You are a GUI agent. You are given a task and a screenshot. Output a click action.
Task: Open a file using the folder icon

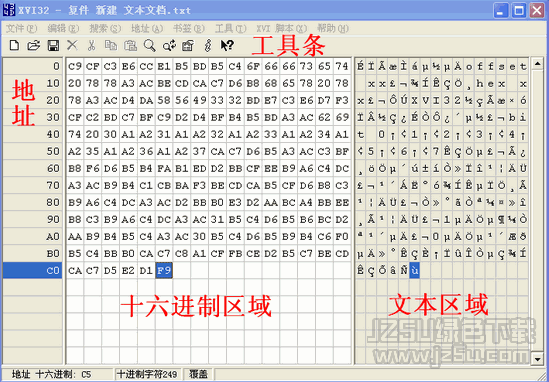point(33,46)
